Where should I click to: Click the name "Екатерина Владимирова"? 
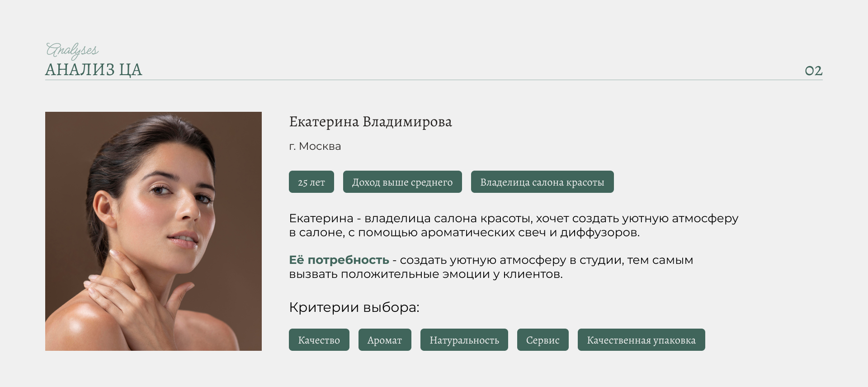[370, 122]
